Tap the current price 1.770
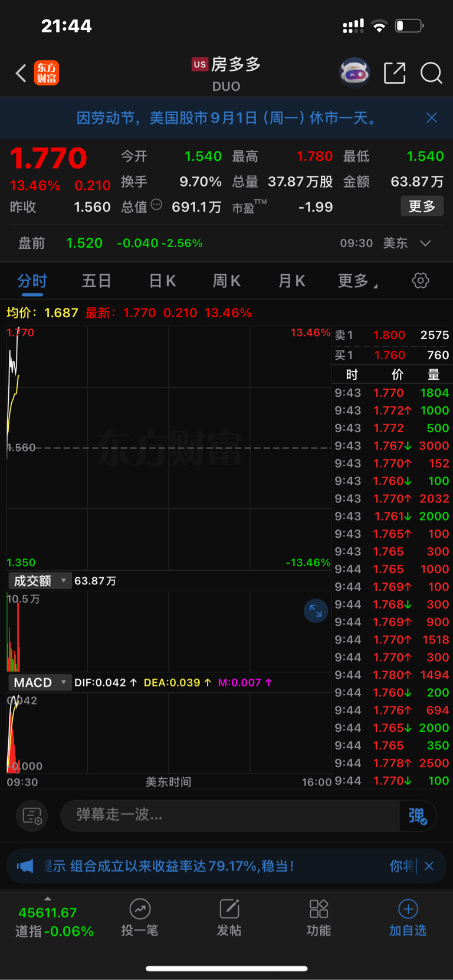 click(48, 158)
